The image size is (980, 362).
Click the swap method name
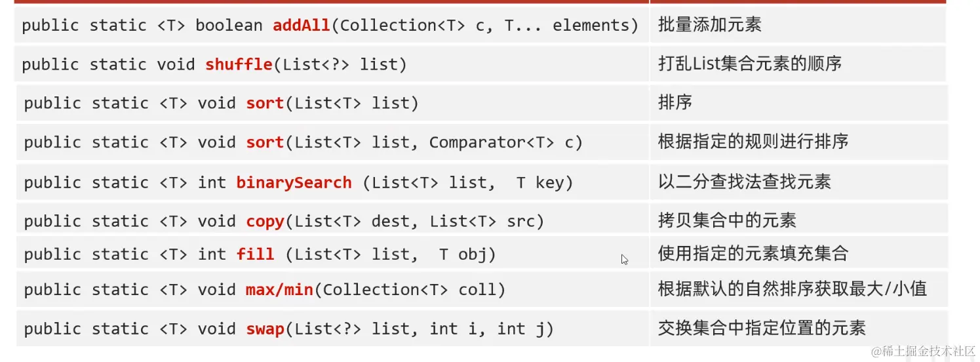(265, 329)
